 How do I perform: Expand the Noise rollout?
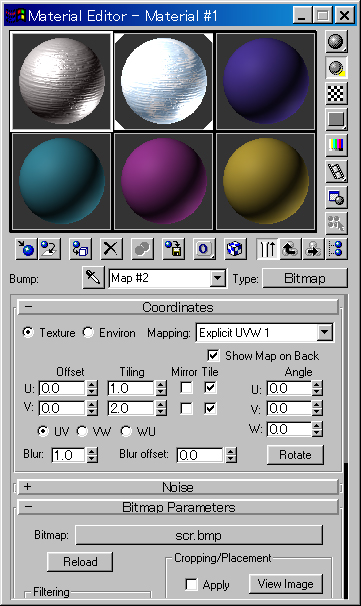click(178, 487)
